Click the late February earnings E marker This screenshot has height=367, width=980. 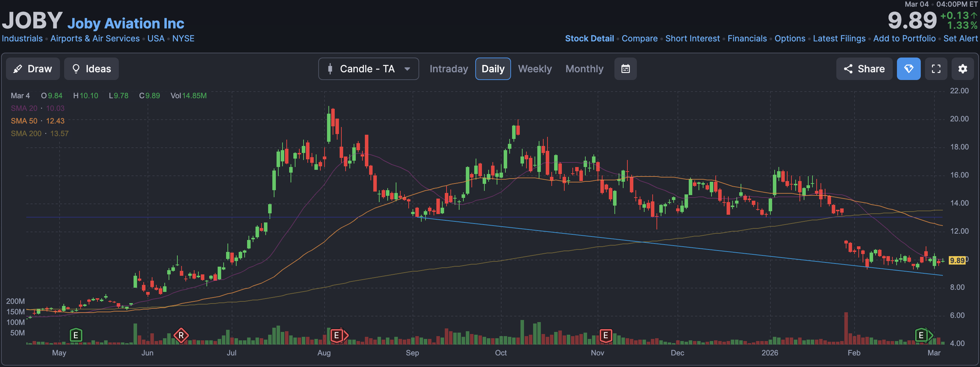pyautogui.click(x=923, y=335)
